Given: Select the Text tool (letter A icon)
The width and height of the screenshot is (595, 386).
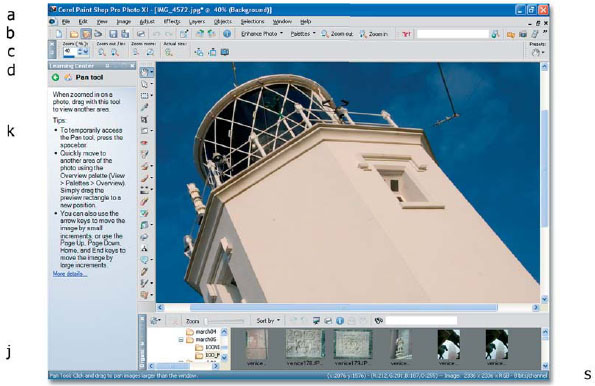Looking at the screenshot, I should tap(144, 249).
